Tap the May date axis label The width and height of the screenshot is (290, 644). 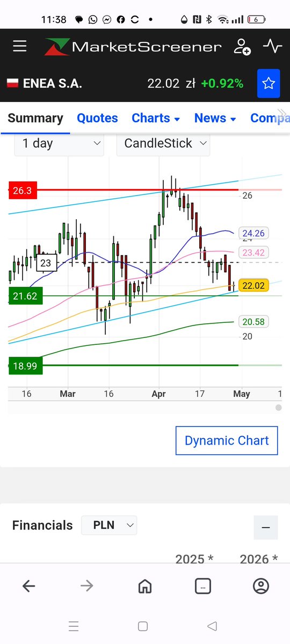pyautogui.click(x=242, y=394)
